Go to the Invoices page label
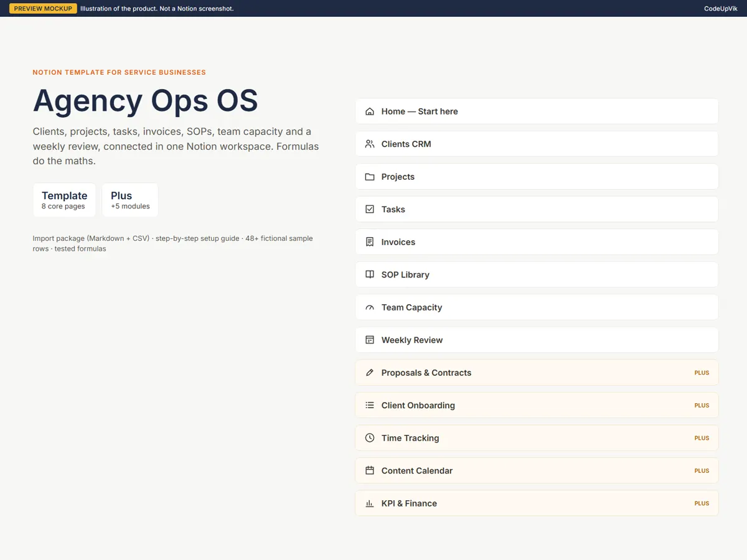This screenshot has width=747, height=560. (x=398, y=242)
